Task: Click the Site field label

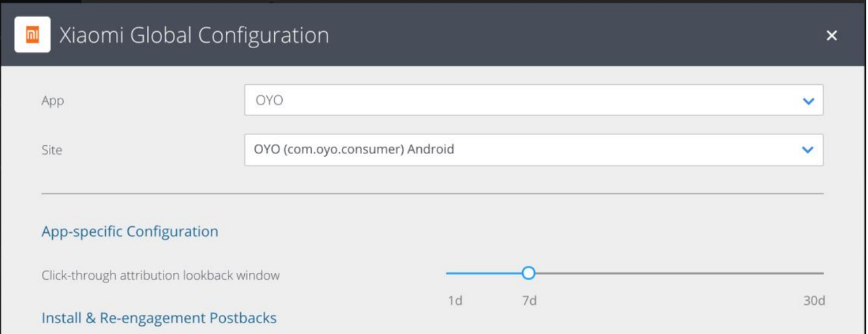Action: click(x=52, y=150)
